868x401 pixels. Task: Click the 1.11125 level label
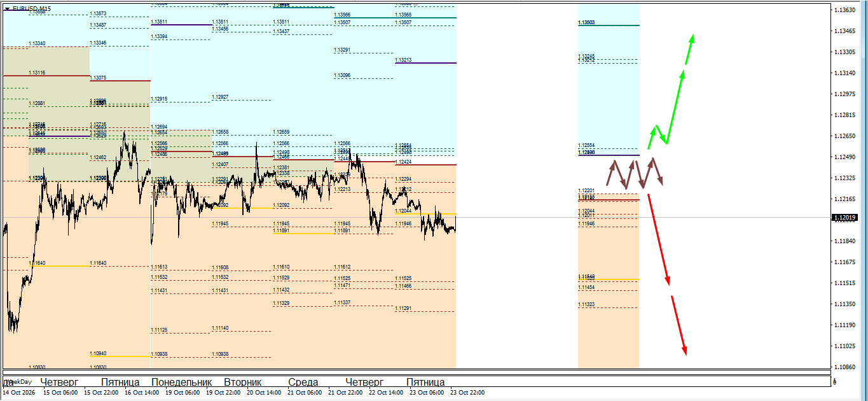coord(159,330)
